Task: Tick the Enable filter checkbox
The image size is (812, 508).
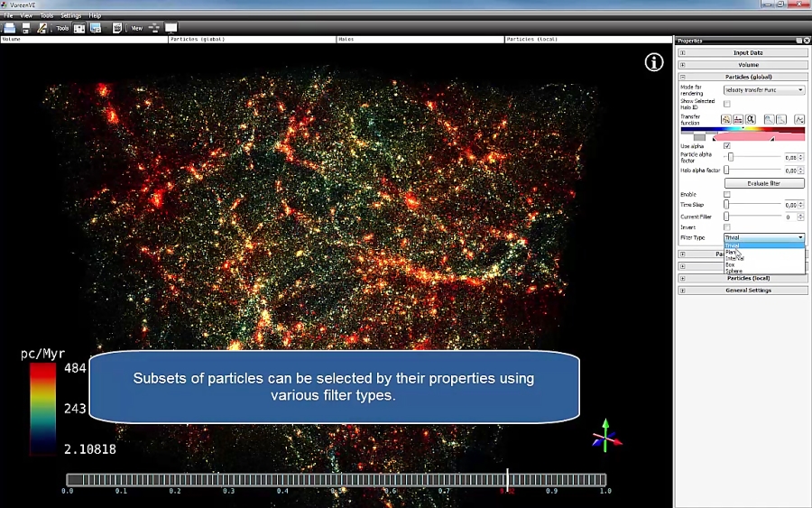Action: (727, 194)
